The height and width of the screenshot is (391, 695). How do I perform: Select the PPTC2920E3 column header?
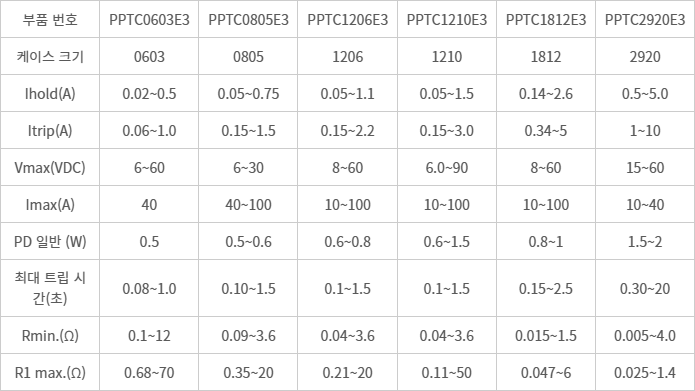pos(645,20)
